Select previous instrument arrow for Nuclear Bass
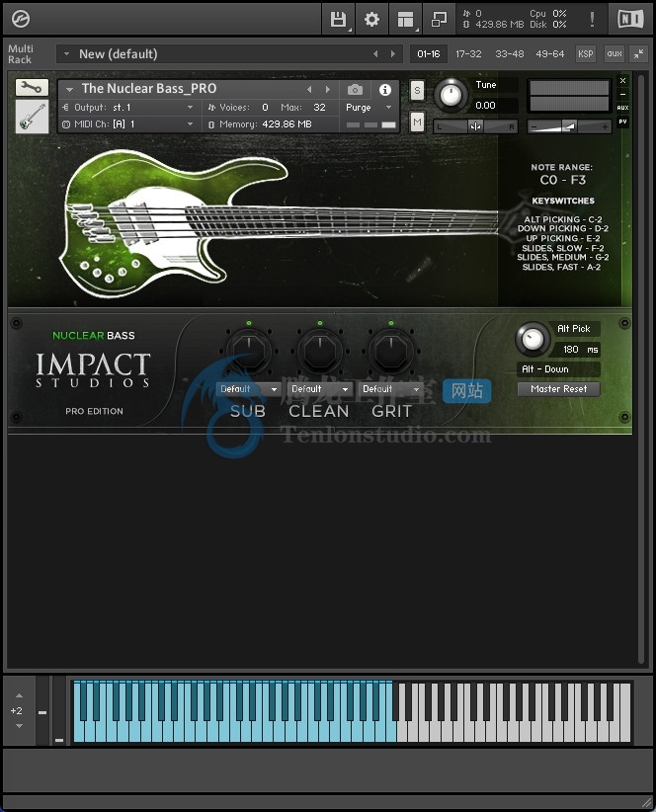The image size is (656, 812). pos(309,89)
